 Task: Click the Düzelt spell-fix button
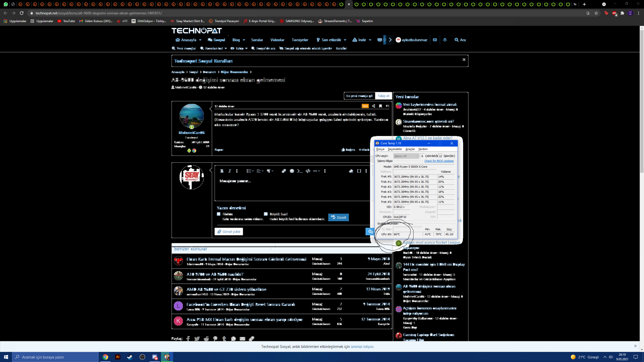point(338,218)
